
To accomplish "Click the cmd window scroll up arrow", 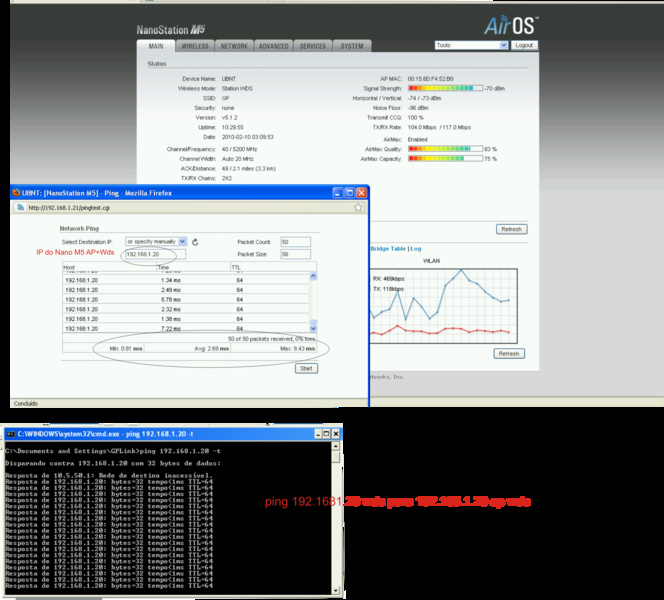I will pyautogui.click(x=335, y=446).
